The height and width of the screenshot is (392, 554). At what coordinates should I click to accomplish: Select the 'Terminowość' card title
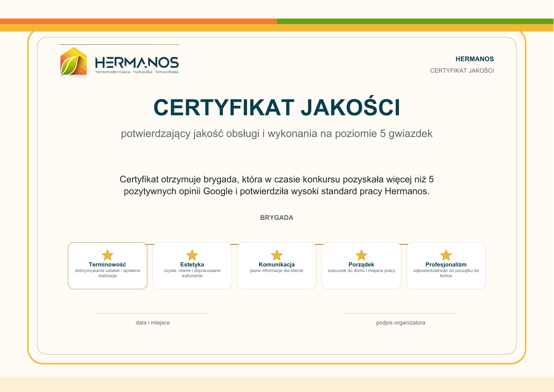[107, 264]
